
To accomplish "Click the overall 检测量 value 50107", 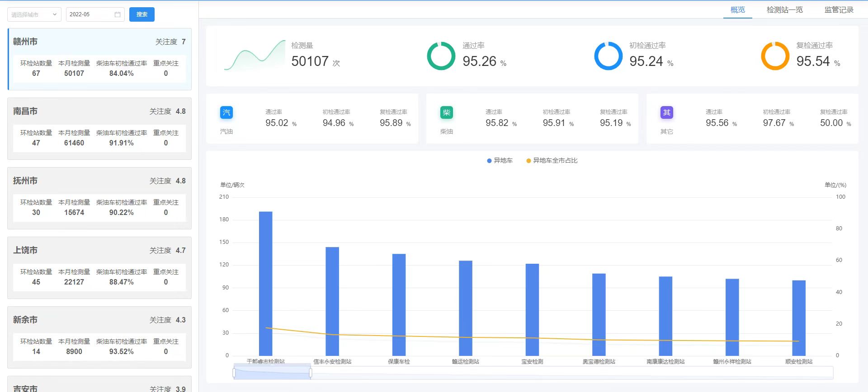I will click(x=310, y=61).
